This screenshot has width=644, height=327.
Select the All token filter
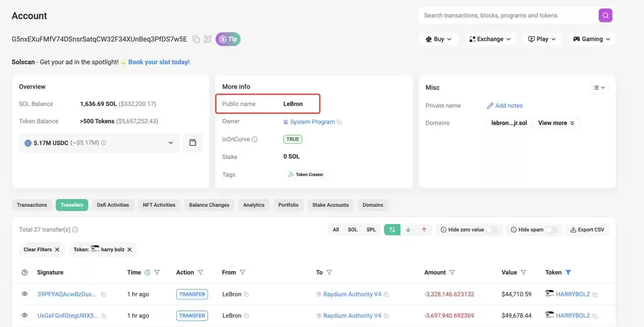[x=336, y=230]
